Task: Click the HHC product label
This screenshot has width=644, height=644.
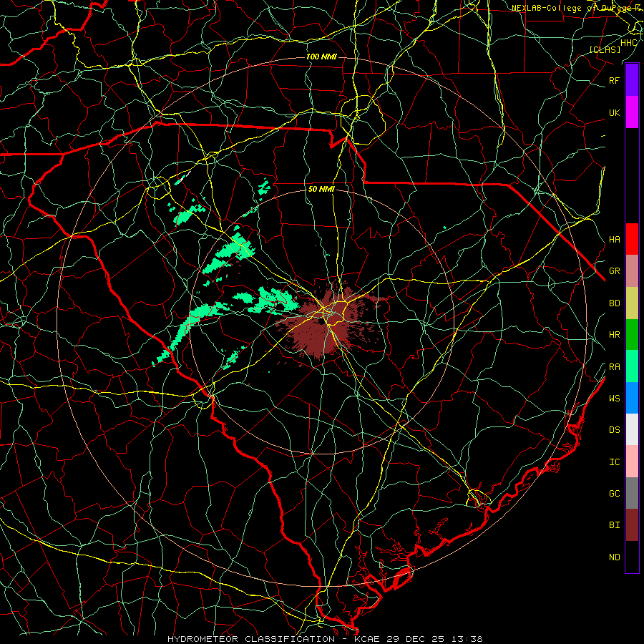Action: coord(629,43)
